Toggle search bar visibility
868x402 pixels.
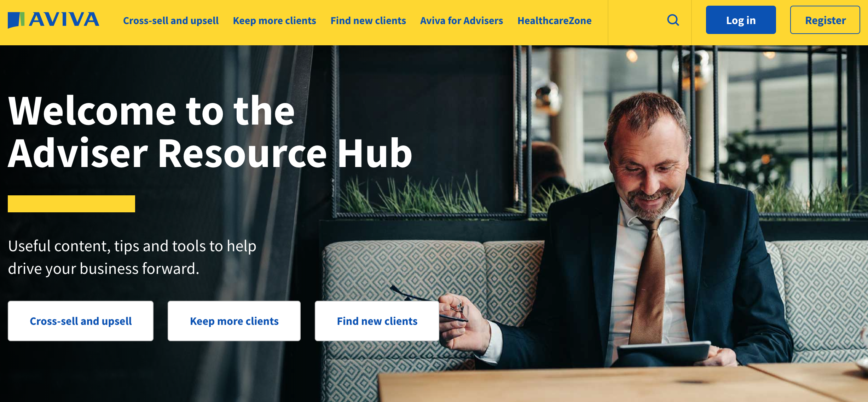coord(673,20)
